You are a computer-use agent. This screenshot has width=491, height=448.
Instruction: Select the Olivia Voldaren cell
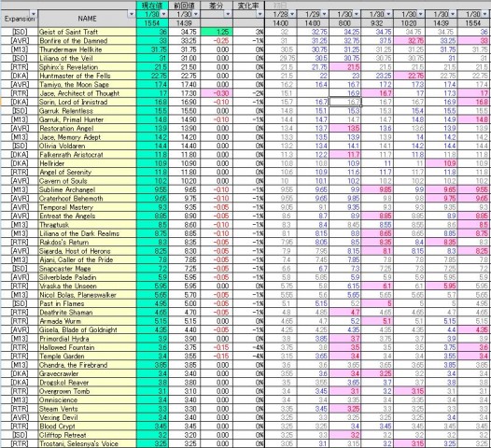[87, 146]
